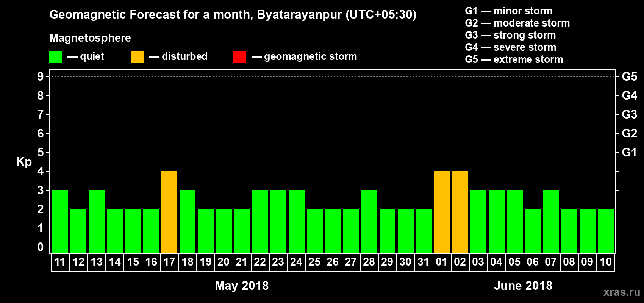This screenshot has width=644, height=303.
Task: Click the Kp value 5 tick label
Action: (41, 152)
